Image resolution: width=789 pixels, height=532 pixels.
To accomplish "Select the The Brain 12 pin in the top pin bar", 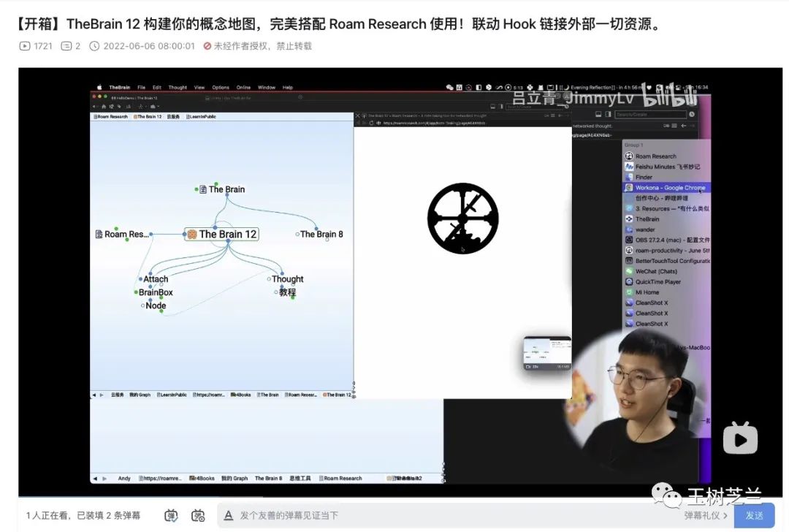I will pyautogui.click(x=148, y=117).
